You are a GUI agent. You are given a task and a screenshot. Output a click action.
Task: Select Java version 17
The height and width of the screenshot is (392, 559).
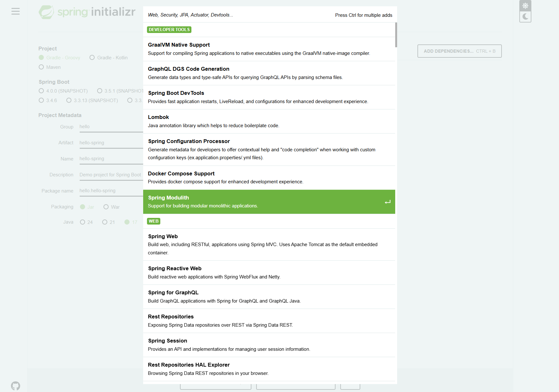131,222
